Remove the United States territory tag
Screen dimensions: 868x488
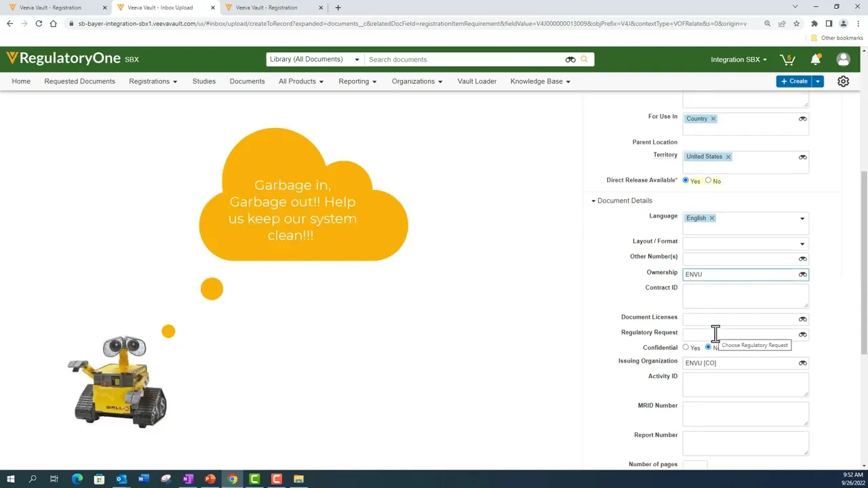tap(728, 157)
